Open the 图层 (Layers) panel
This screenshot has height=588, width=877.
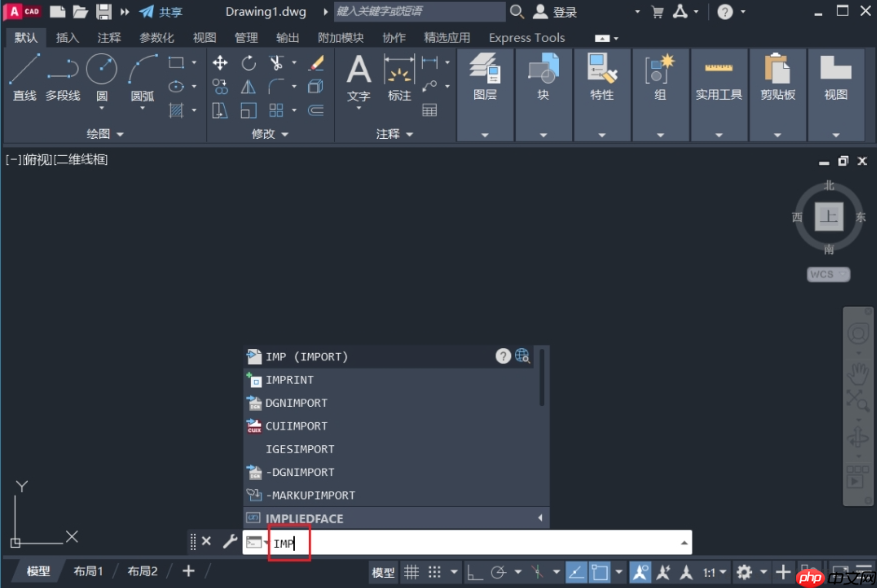pos(485,94)
